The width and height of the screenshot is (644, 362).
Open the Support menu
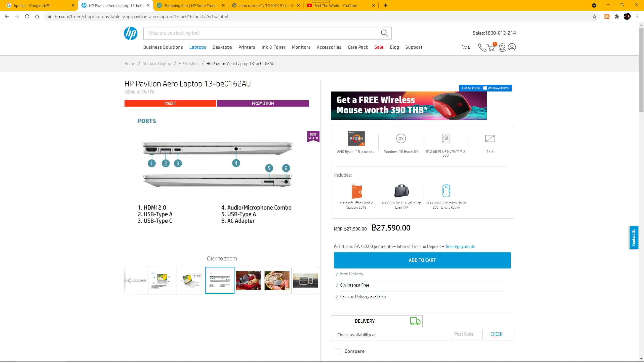(x=414, y=47)
